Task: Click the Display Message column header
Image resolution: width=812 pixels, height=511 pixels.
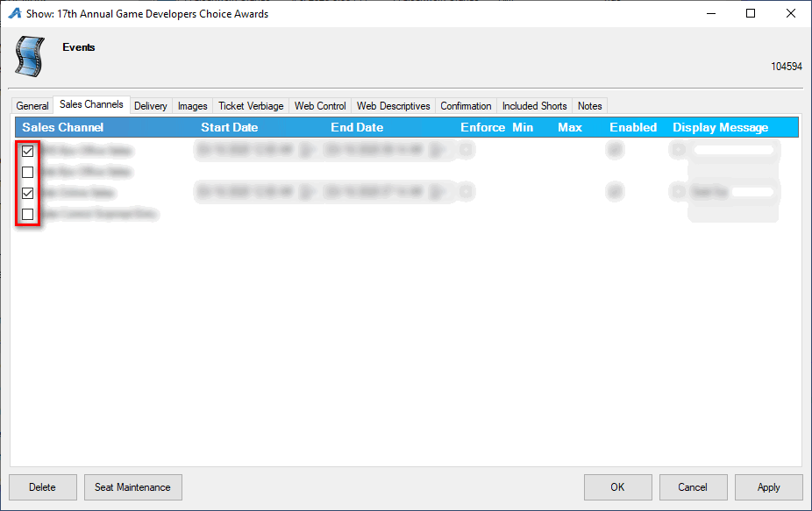Action: 720,127
